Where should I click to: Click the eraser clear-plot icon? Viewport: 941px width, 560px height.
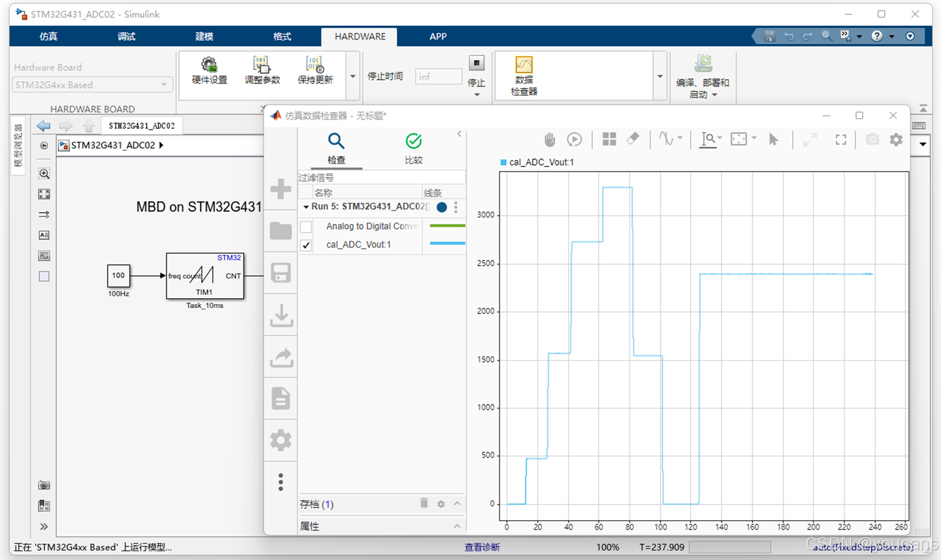pyautogui.click(x=633, y=139)
